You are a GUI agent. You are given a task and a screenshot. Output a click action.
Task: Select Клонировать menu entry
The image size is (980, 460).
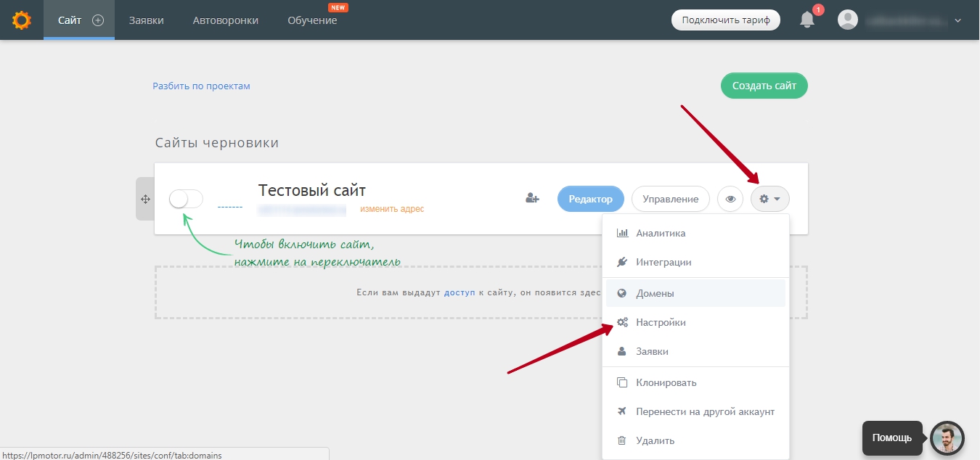pos(666,382)
